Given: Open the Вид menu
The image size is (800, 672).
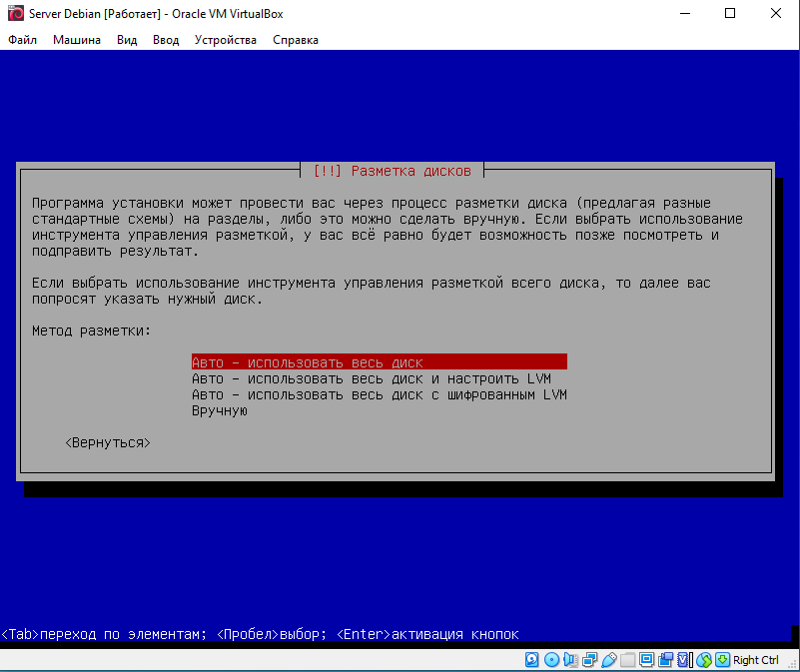Looking at the screenshot, I should coord(127,40).
